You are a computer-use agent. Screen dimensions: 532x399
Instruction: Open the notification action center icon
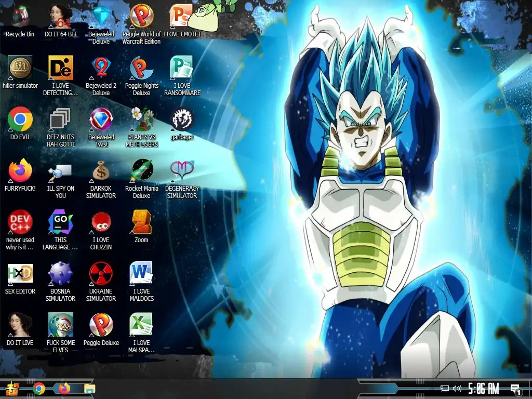(x=516, y=390)
